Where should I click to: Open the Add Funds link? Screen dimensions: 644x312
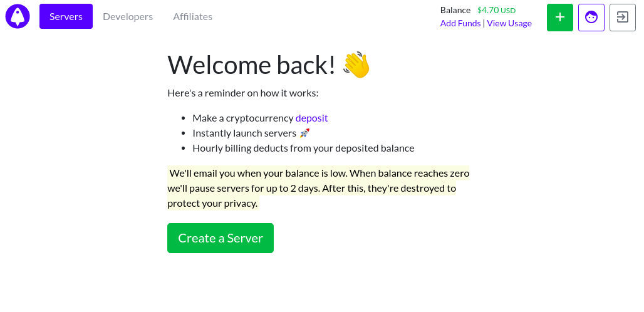[460, 23]
